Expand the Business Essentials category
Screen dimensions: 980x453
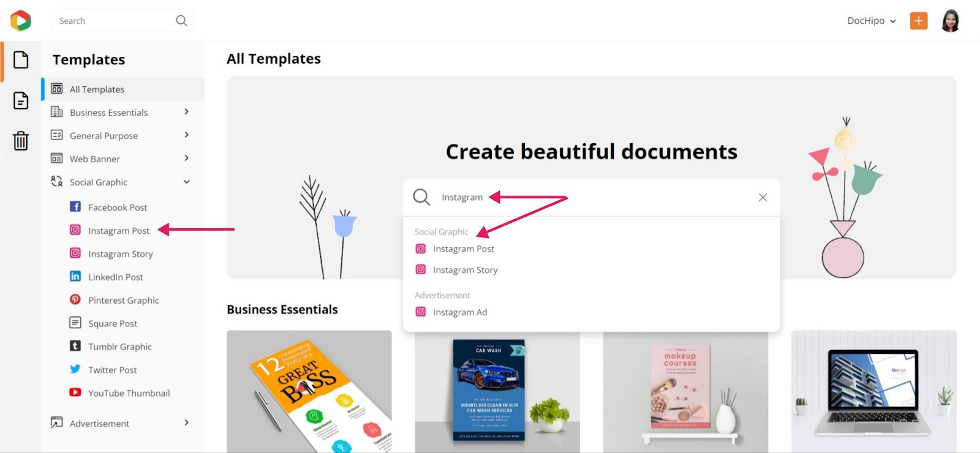click(187, 111)
